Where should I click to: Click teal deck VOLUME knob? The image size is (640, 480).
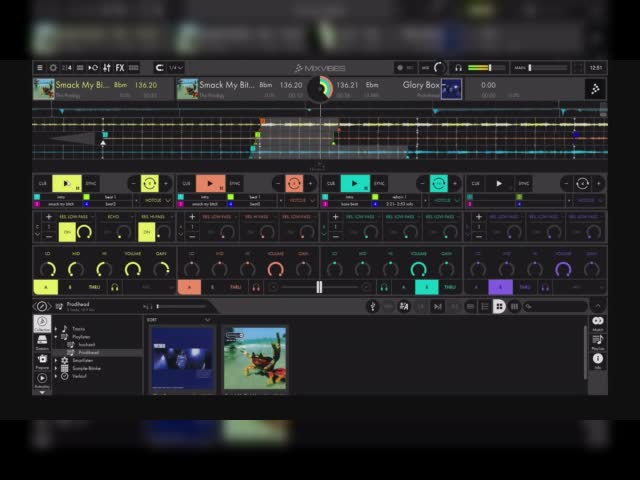418,269
